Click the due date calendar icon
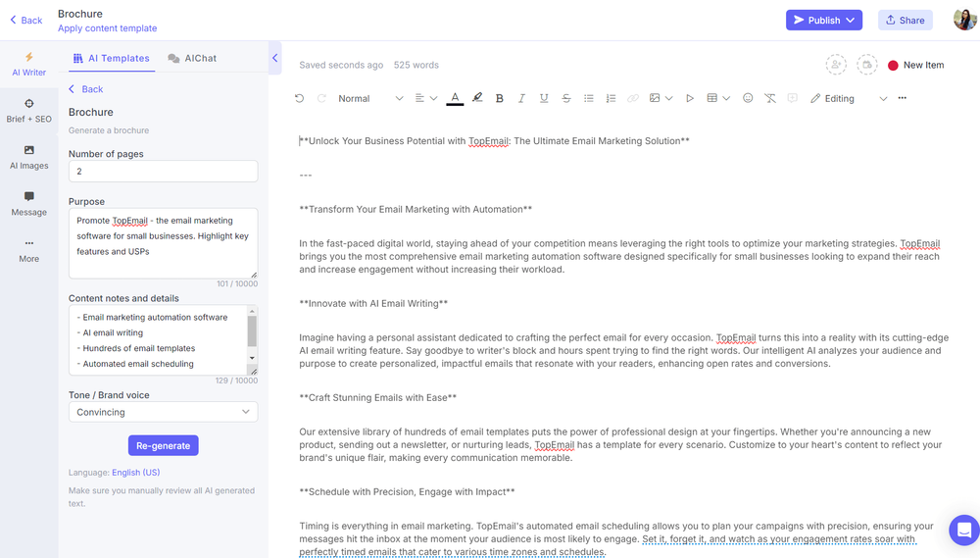 coord(867,65)
